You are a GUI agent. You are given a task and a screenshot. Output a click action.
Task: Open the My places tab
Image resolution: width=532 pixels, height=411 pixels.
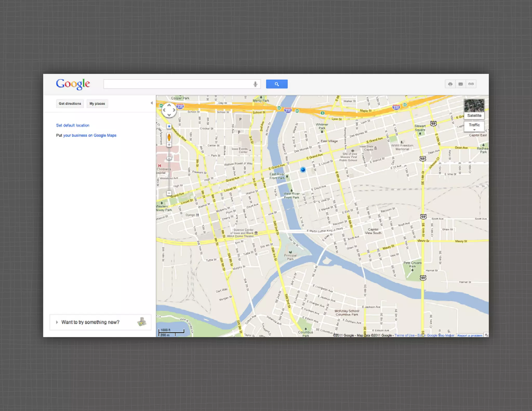tap(97, 104)
